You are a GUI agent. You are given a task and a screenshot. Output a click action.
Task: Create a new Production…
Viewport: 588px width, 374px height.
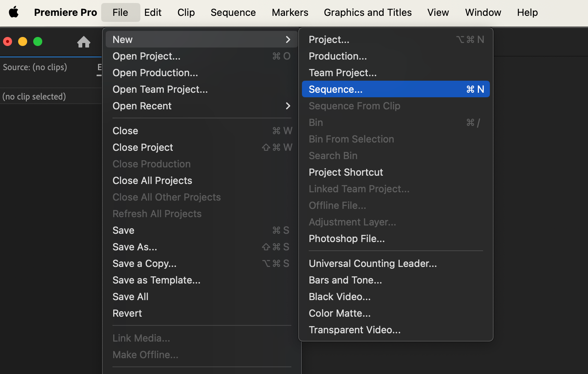coord(396,56)
